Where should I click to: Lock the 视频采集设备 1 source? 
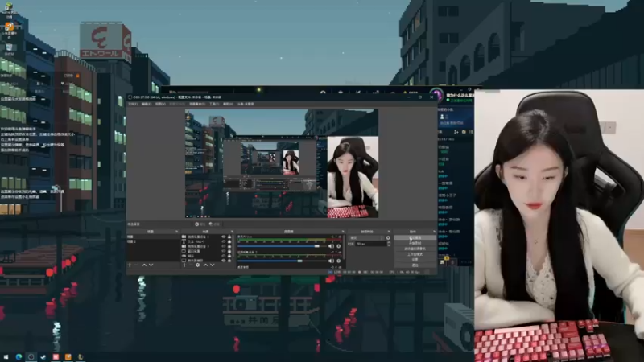coord(229,237)
